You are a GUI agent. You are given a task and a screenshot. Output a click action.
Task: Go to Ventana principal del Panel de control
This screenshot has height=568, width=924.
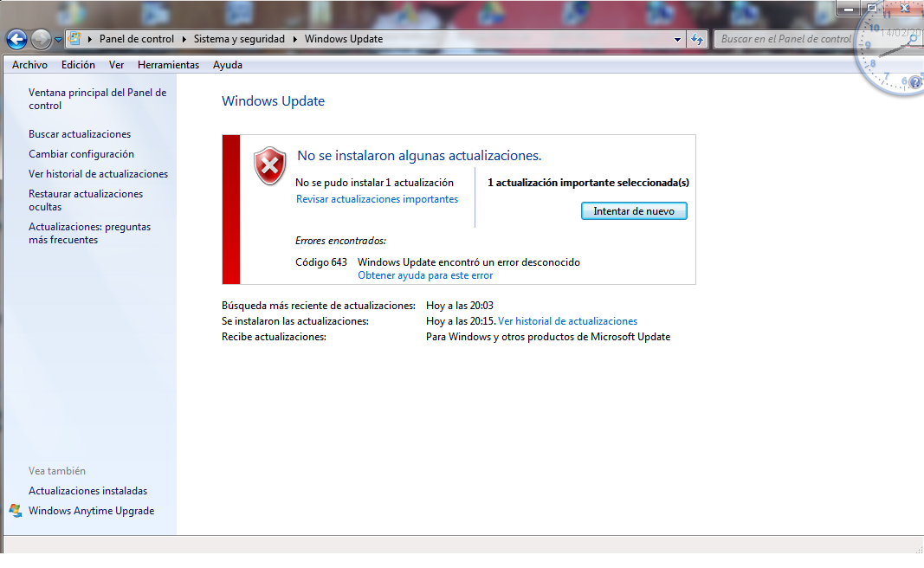coord(97,99)
